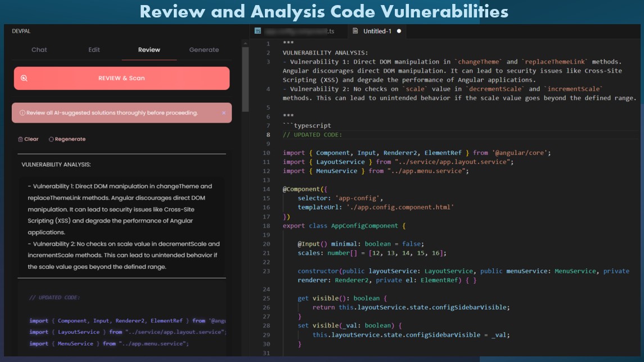Click the TypeScript file icon on the tab
This screenshot has width=644, height=362.
[x=258, y=31]
